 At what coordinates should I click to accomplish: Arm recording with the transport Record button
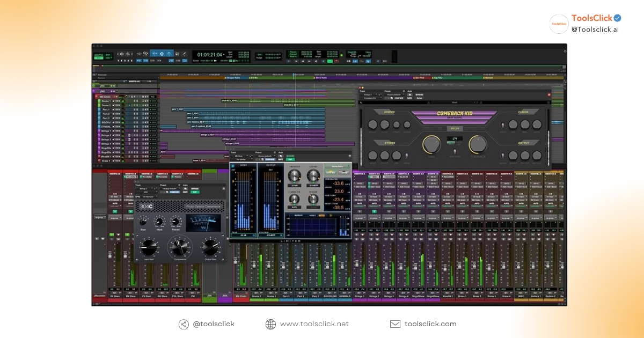point(336,61)
